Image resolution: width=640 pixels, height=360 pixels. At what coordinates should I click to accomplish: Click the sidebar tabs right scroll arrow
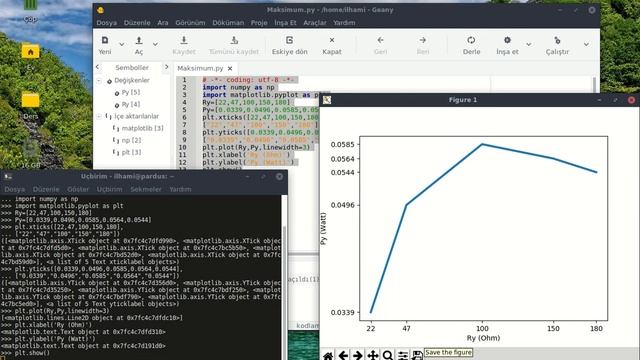166,67
